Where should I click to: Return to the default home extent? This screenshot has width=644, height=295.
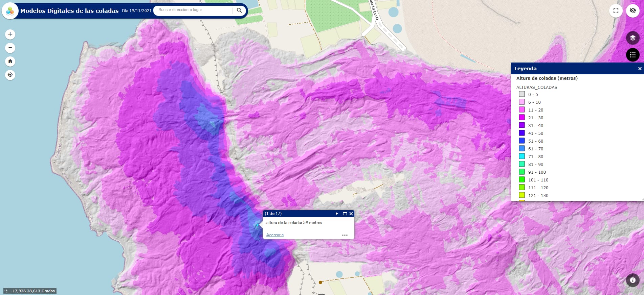10,61
